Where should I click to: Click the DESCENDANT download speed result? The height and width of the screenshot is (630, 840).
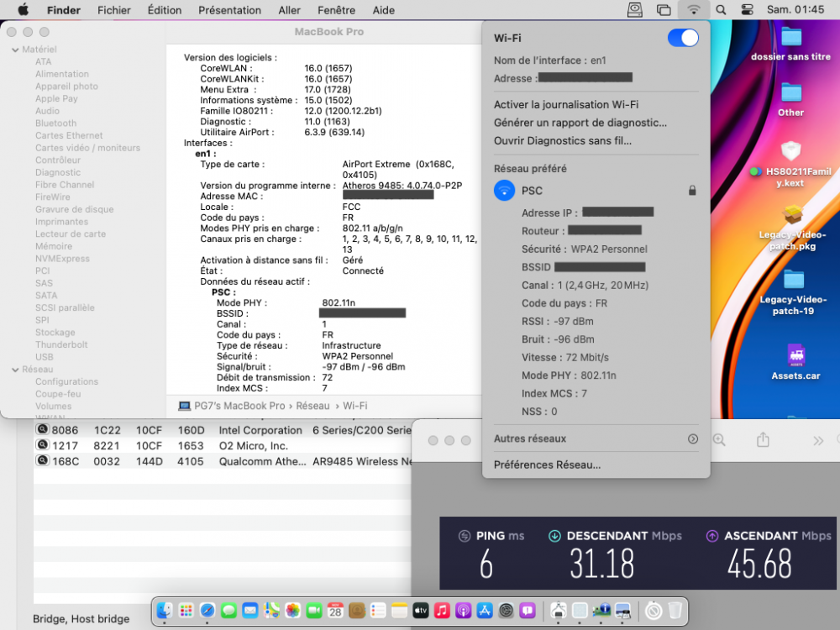coord(602,564)
